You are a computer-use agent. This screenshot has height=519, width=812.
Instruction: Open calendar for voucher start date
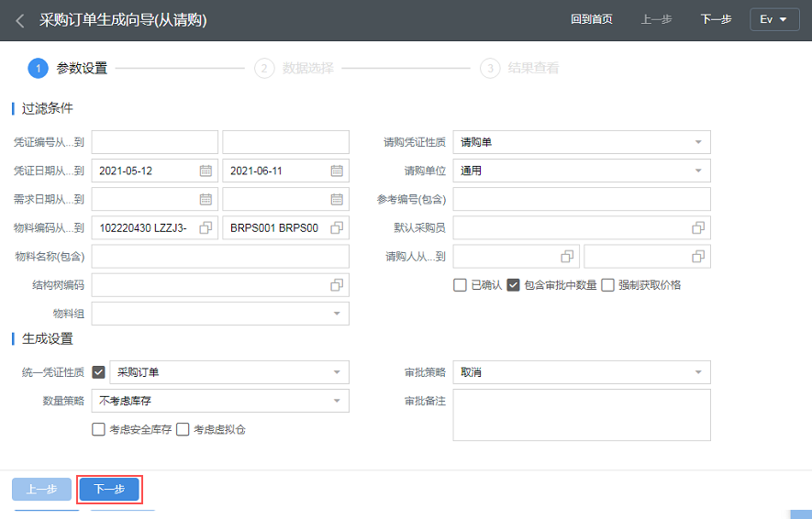pos(206,171)
